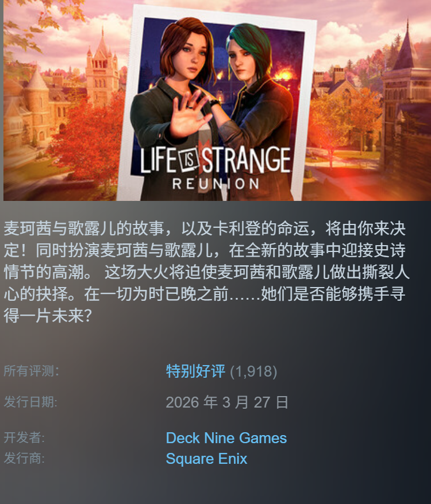
Task: Click the 特别好评 review summary link
Action: pos(195,371)
